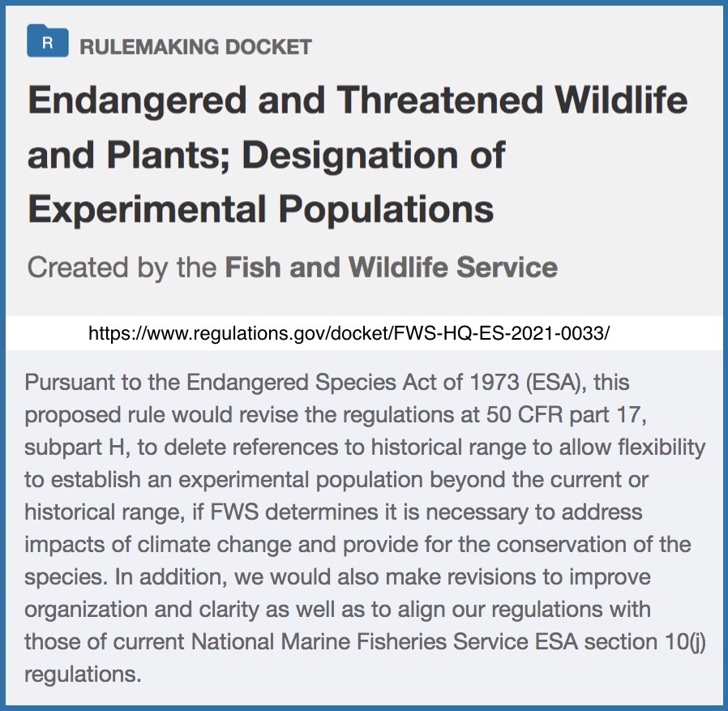The height and width of the screenshot is (711, 728).
Task: Click "Endangered Species Act of 1973" in summary
Action: 353,382
